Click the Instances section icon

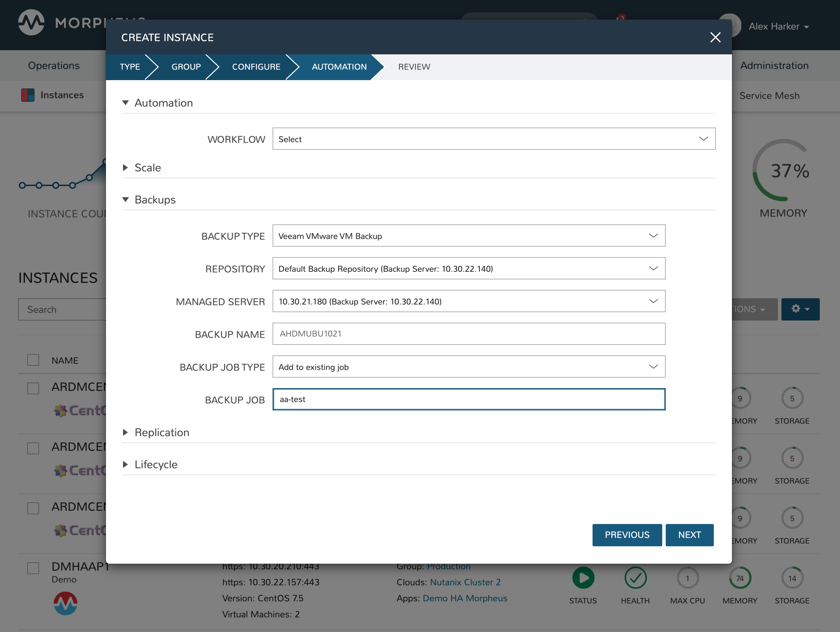coord(28,95)
